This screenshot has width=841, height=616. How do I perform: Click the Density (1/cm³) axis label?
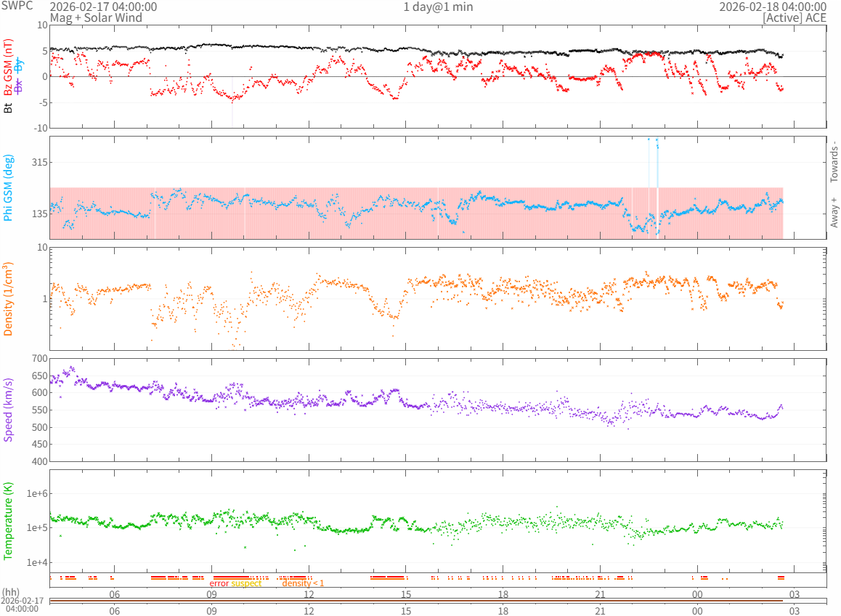pyautogui.click(x=9, y=299)
